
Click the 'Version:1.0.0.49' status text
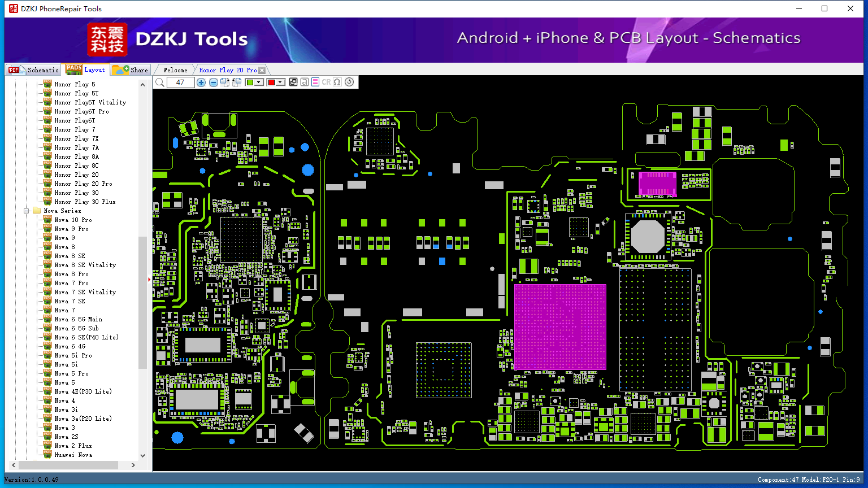click(31, 480)
